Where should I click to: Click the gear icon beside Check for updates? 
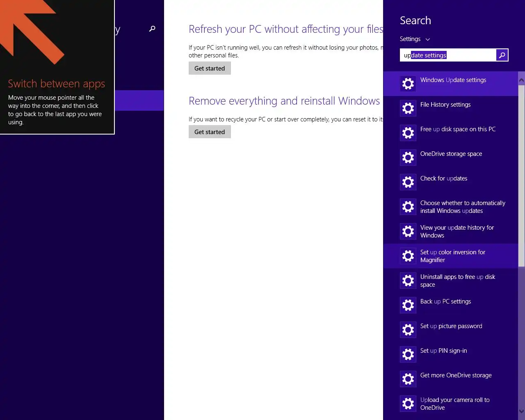(408, 182)
